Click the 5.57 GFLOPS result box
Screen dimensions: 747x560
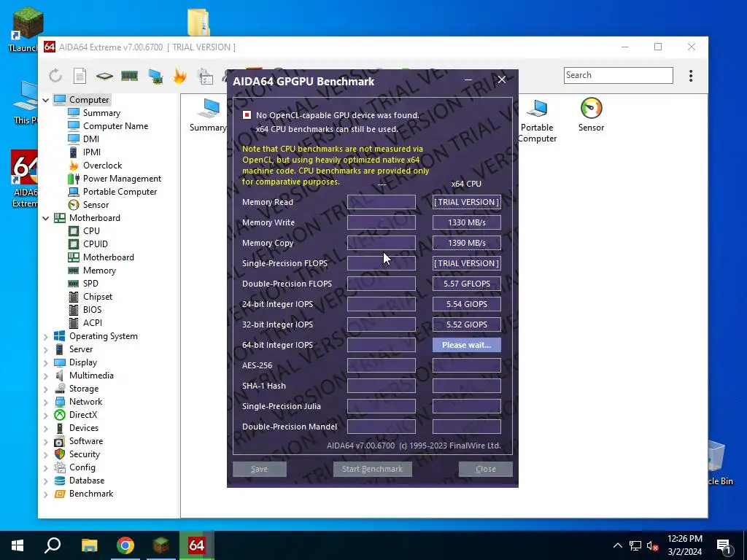pyautogui.click(x=467, y=284)
